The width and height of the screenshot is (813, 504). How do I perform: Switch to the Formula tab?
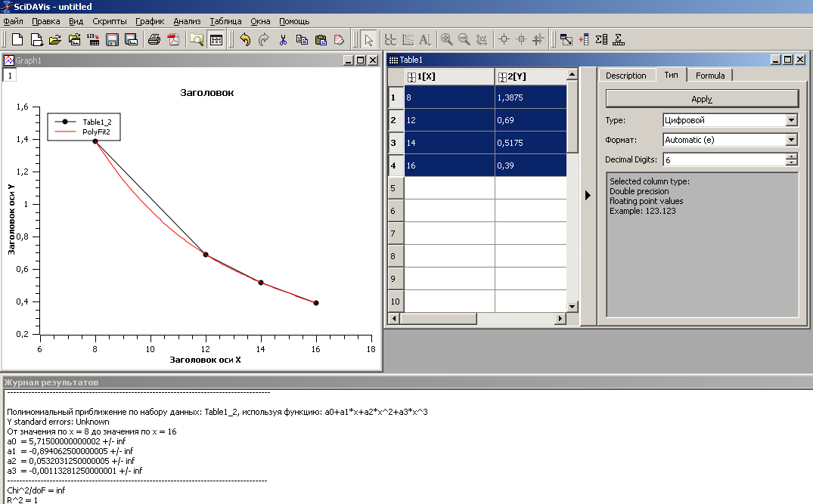pyautogui.click(x=710, y=76)
